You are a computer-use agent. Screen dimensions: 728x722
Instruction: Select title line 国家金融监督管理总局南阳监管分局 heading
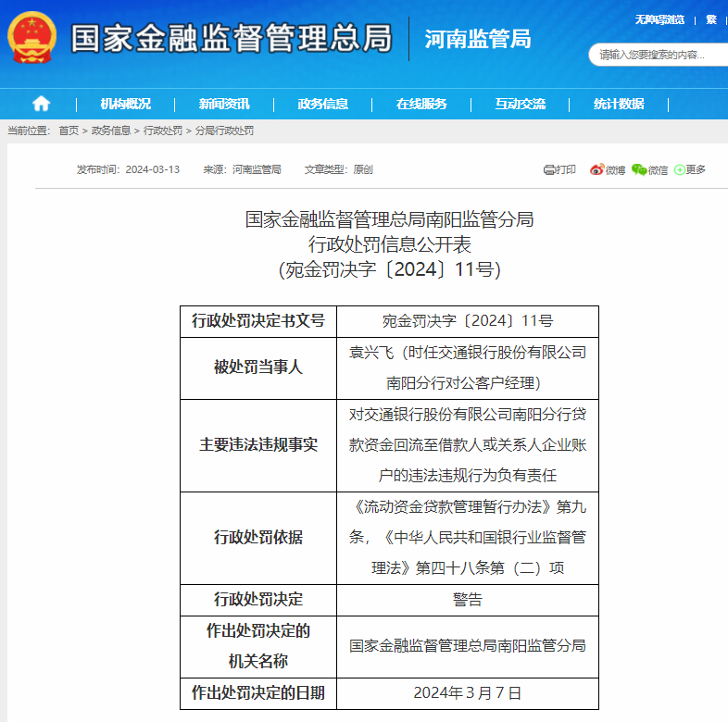(x=390, y=219)
